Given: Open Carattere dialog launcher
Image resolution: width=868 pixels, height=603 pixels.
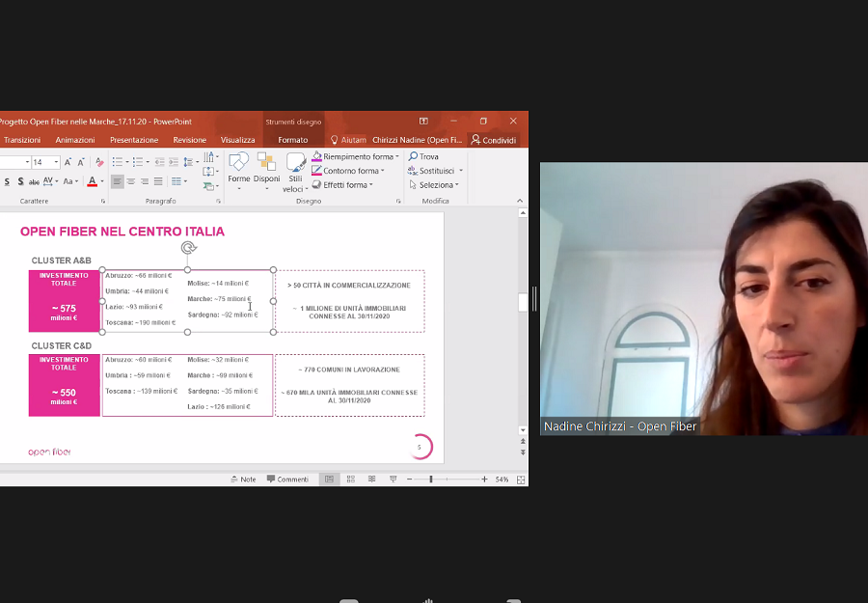Looking at the screenshot, I should tap(103, 202).
